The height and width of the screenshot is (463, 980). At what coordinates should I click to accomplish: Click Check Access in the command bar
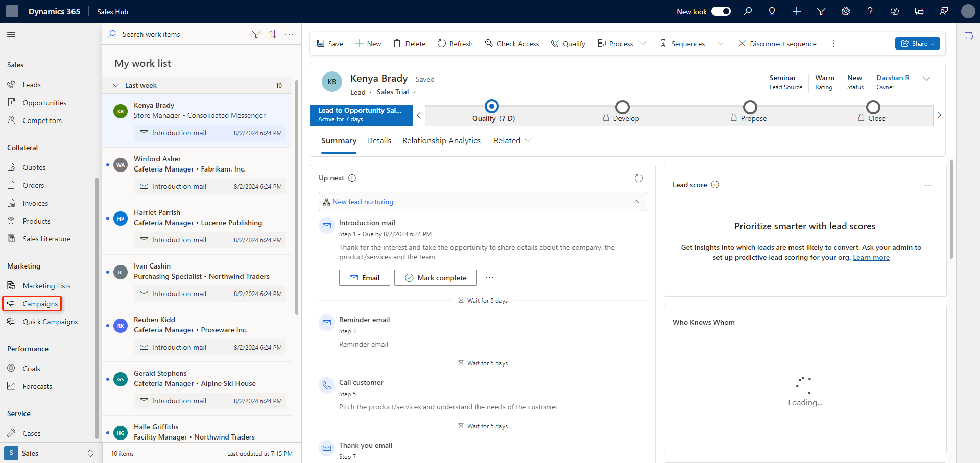coord(512,44)
